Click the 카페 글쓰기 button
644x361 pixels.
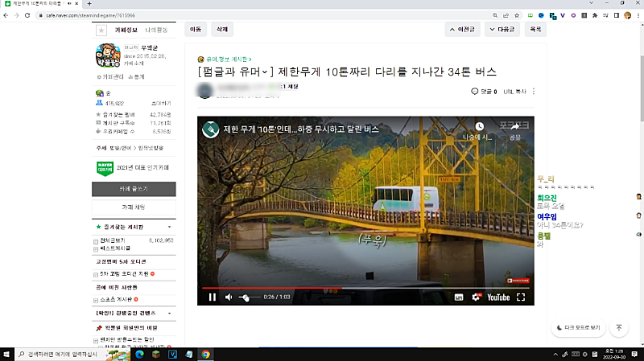[x=133, y=188]
